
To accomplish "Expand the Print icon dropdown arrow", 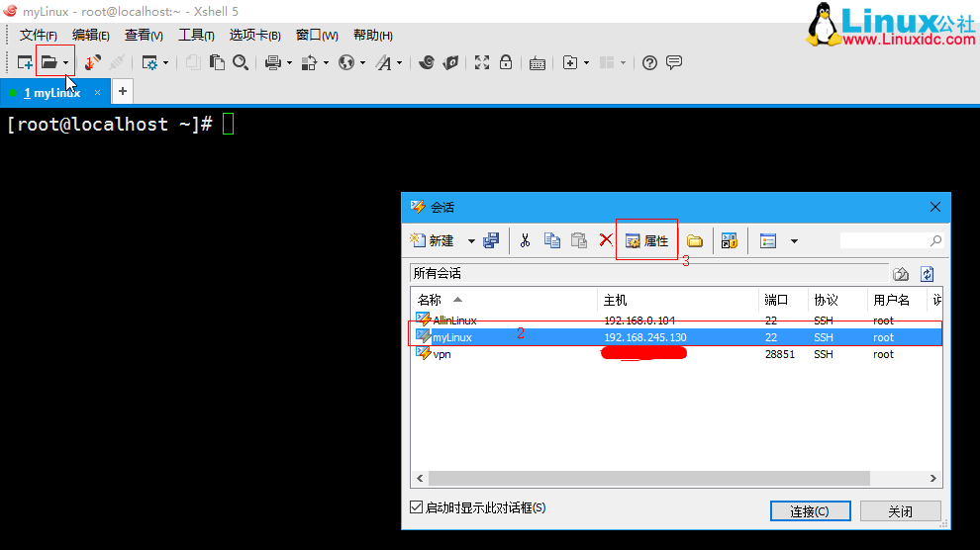I will click(x=289, y=63).
